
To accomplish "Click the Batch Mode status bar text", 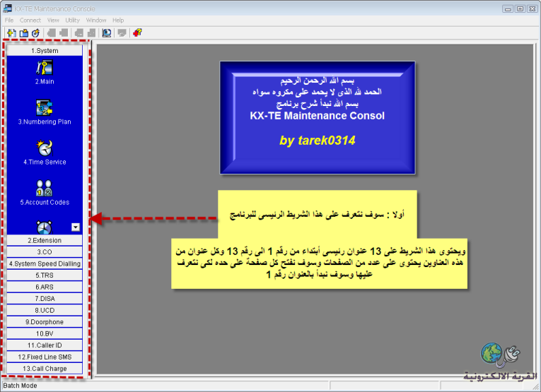I will [20, 386].
